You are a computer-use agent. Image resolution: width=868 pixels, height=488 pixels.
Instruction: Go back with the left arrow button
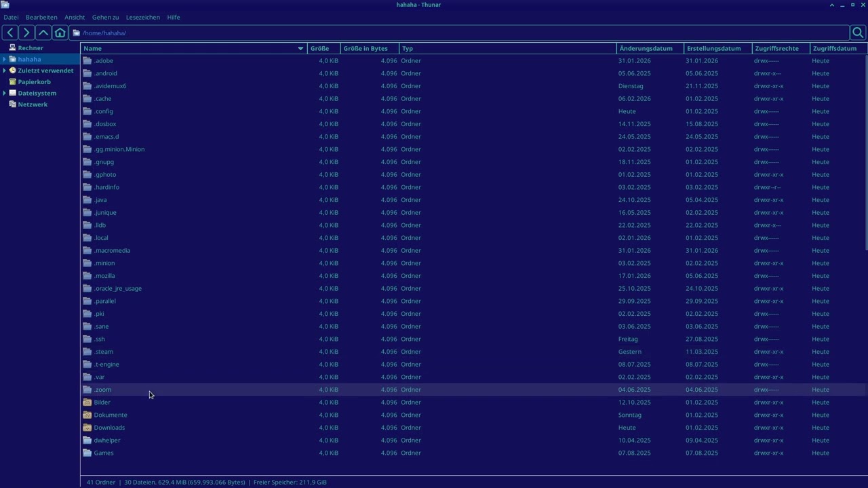tap(10, 33)
